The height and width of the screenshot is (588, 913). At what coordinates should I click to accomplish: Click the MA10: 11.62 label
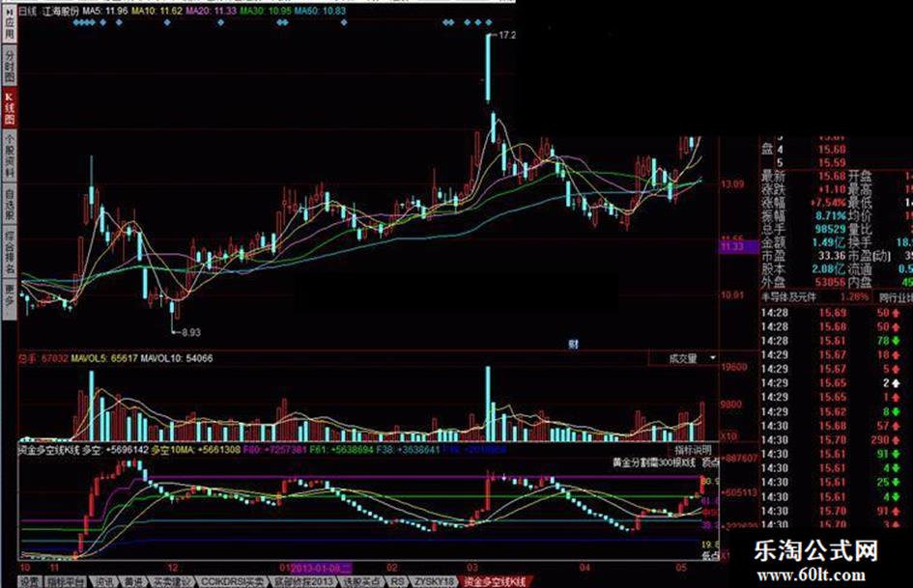coord(157,11)
